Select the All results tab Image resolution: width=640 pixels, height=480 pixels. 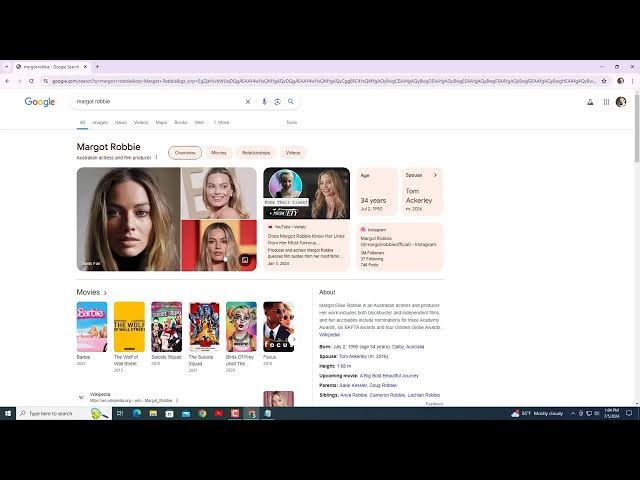click(x=82, y=122)
